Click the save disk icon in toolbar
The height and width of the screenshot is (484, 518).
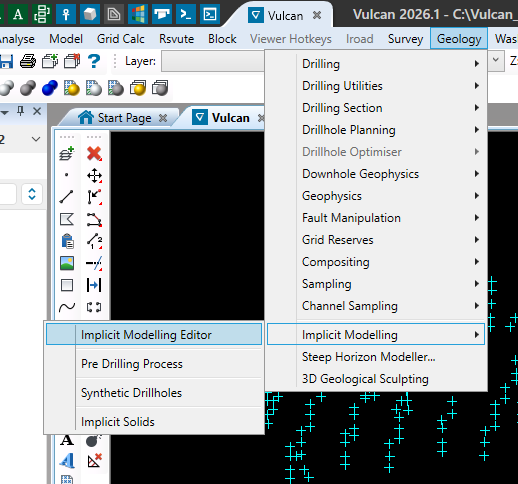click(x=6, y=61)
